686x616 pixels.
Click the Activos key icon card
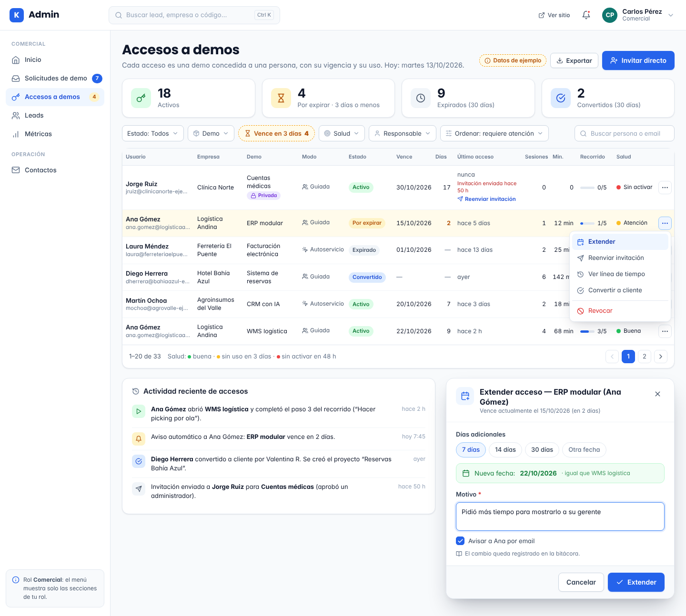141,98
